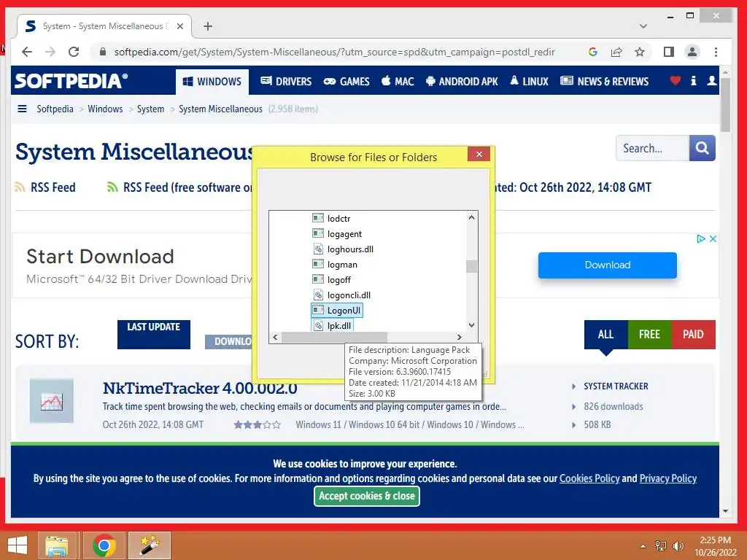Click the System breadcrumb link
This screenshot has width=747, height=560.
pos(150,109)
